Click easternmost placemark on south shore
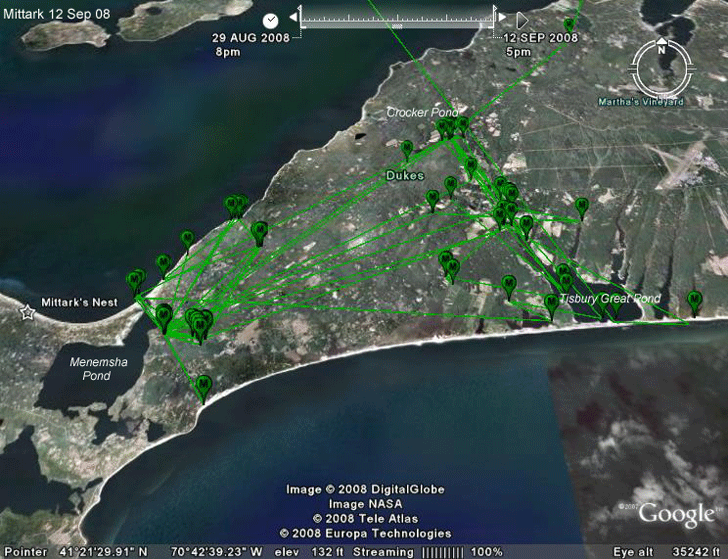This screenshot has width=728, height=559. point(694,301)
